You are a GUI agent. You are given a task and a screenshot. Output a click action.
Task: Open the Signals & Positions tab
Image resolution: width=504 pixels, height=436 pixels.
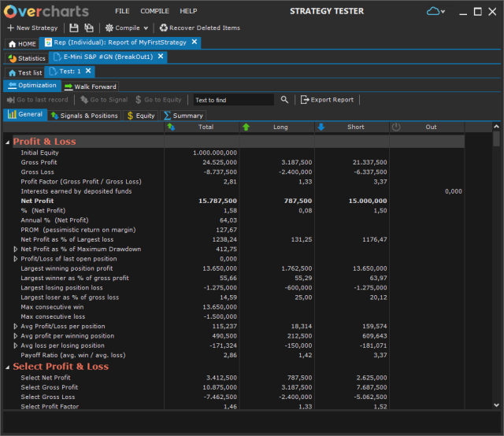pos(84,116)
